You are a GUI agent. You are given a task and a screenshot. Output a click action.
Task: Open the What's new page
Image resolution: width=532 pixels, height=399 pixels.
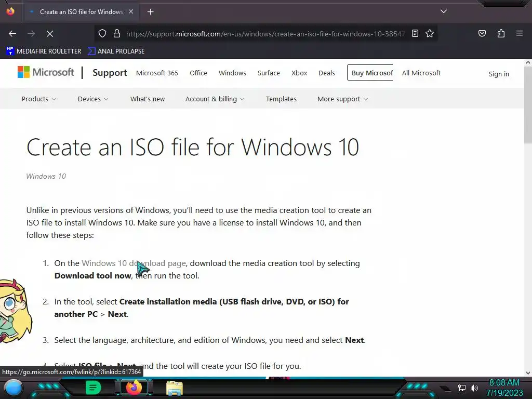[x=148, y=99]
